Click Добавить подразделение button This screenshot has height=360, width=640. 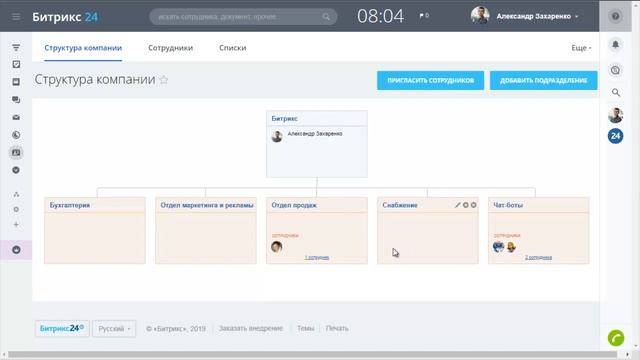pyautogui.click(x=543, y=80)
